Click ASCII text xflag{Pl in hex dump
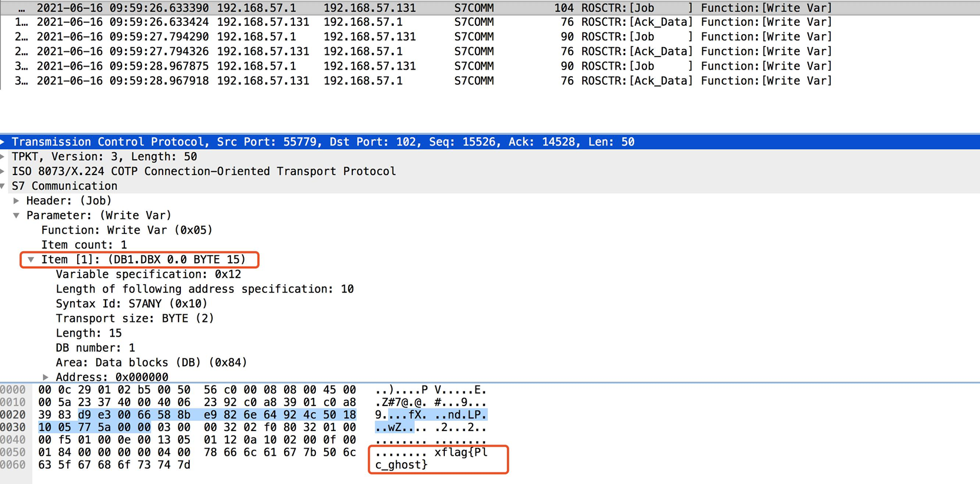The image size is (980, 484). click(x=461, y=453)
